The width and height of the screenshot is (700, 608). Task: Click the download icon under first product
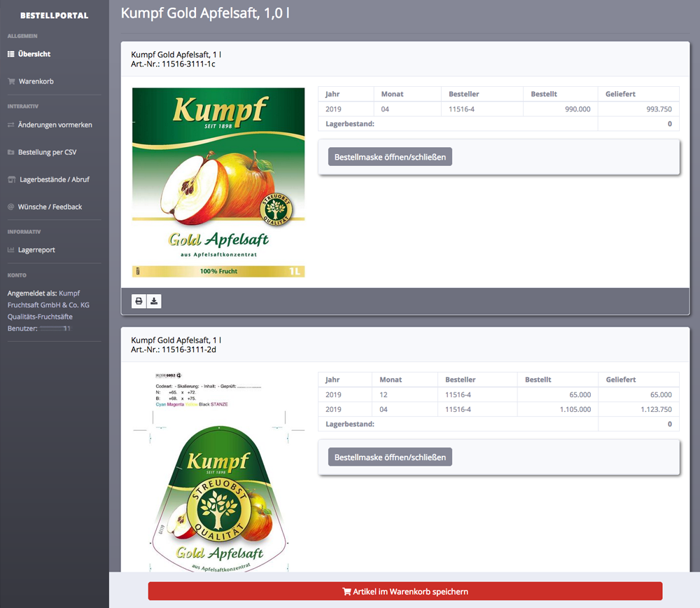point(154,301)
